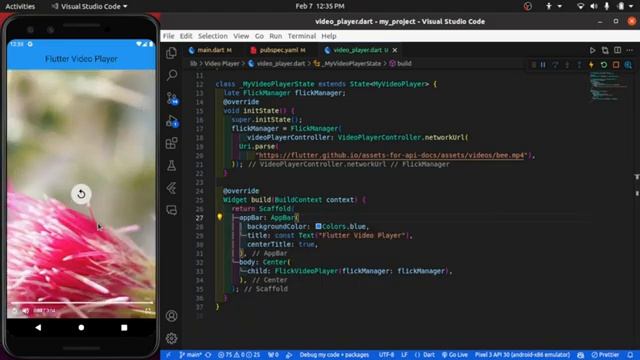This screenshot has width=640, height=360.
Task: Click Activities in the top bar
Action: (x=20, y=6)
